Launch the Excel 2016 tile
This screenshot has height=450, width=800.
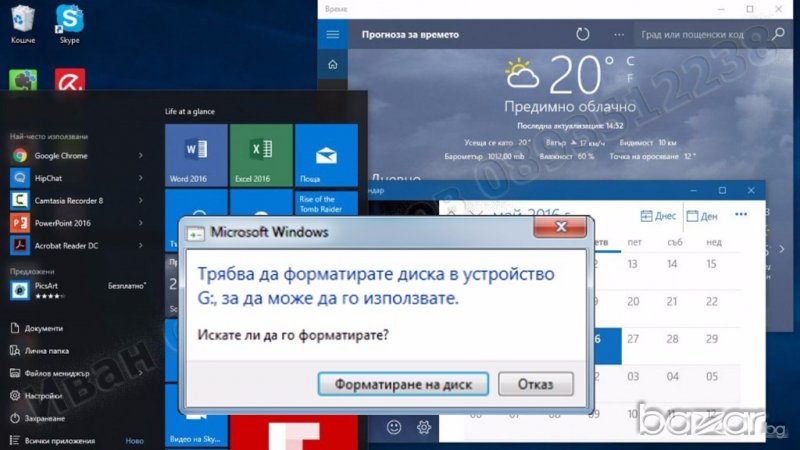[x=261, y=155]
